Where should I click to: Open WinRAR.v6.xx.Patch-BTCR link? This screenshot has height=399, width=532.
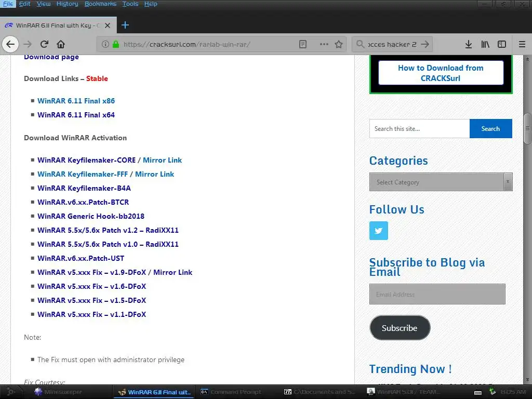(83, 202)
